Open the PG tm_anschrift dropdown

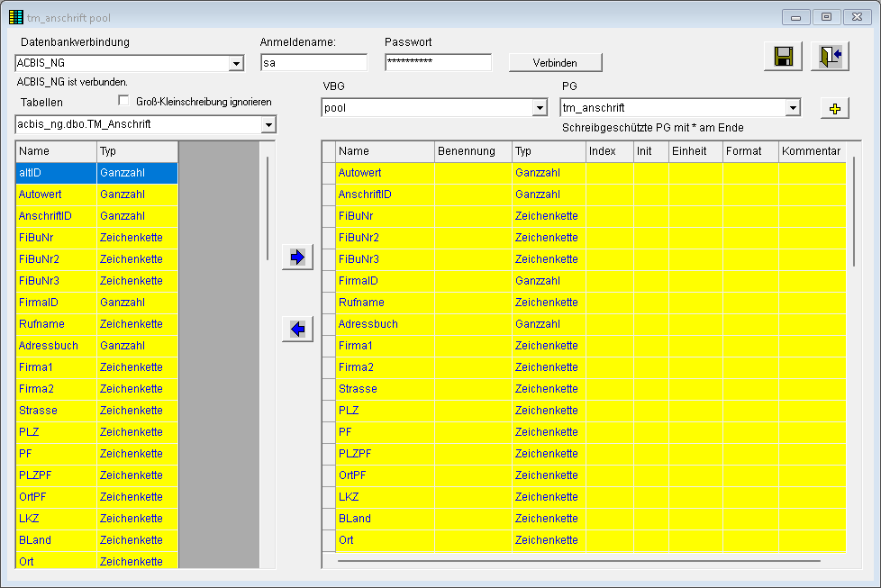pos(795,107)
